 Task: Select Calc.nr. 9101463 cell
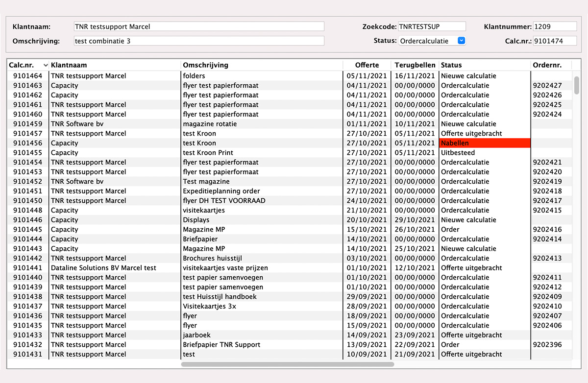pyautogui.click(x=27, y=85)
